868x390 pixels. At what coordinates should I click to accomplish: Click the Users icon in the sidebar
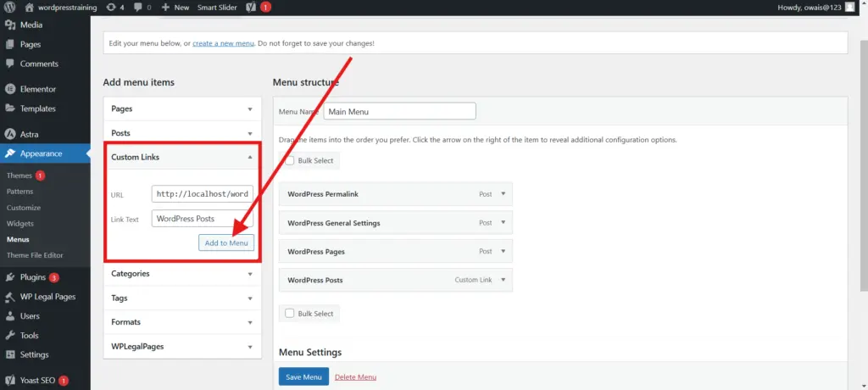click(9, 316)
